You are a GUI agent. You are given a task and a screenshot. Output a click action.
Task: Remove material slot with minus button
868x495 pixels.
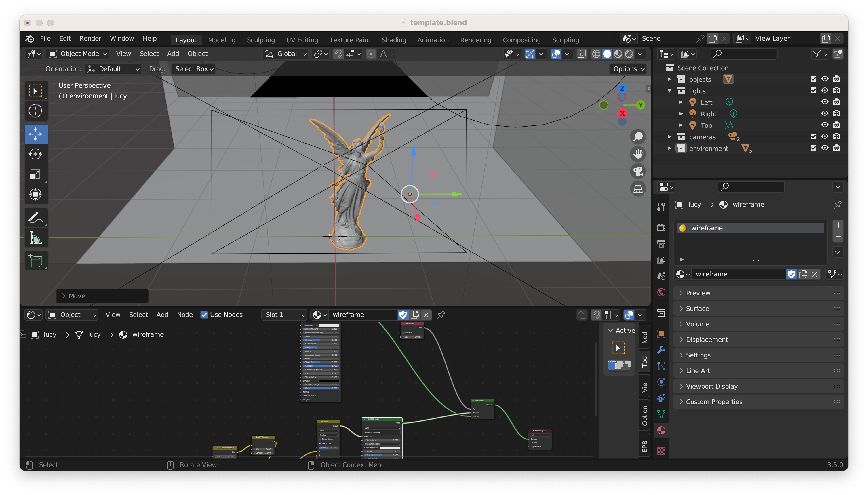(x=838, y=236)
